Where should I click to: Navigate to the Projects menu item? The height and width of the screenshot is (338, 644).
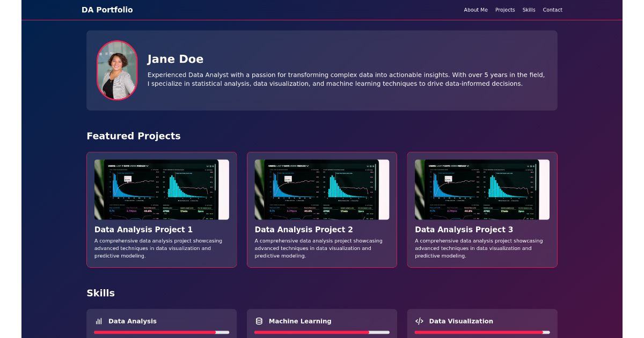click(x=504, y=10)
